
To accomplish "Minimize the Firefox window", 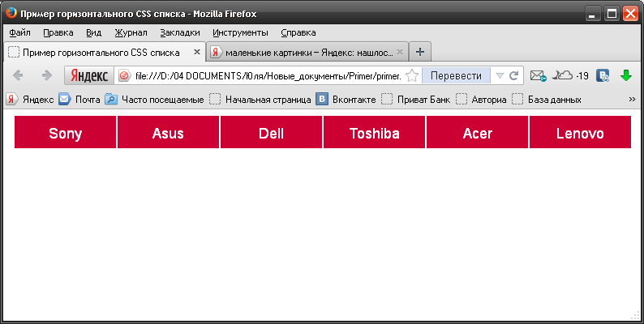I will tap(592, 14).
